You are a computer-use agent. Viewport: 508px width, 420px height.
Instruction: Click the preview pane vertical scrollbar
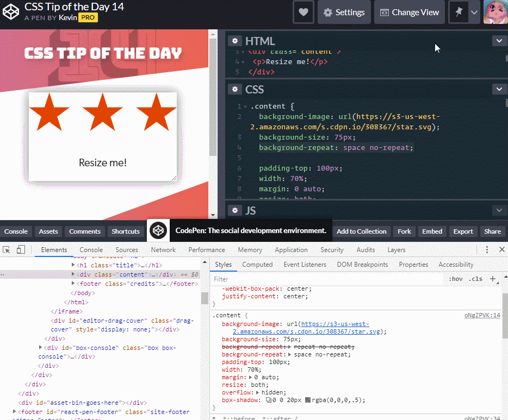click(213, 97)
